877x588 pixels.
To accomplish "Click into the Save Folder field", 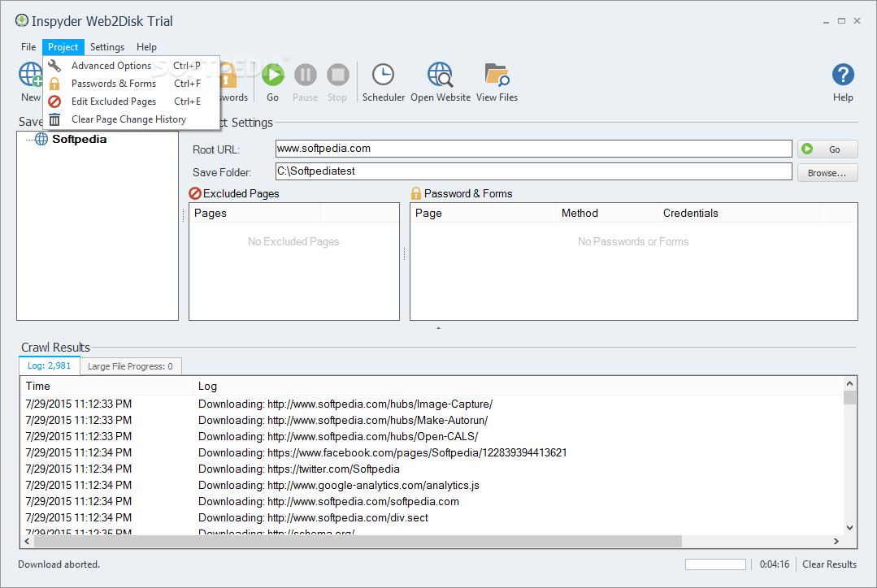I will pos(533,171).
